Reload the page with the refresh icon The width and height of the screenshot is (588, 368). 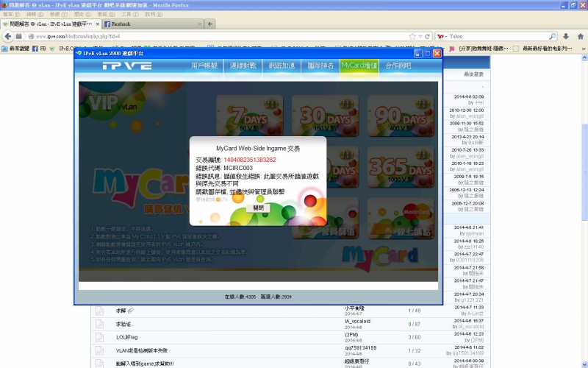(429, 36)
